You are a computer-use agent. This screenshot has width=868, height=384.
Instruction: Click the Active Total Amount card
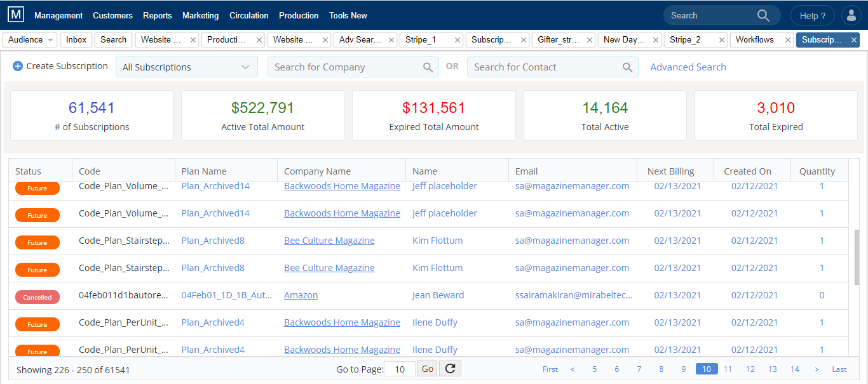(x=262, y=116)
